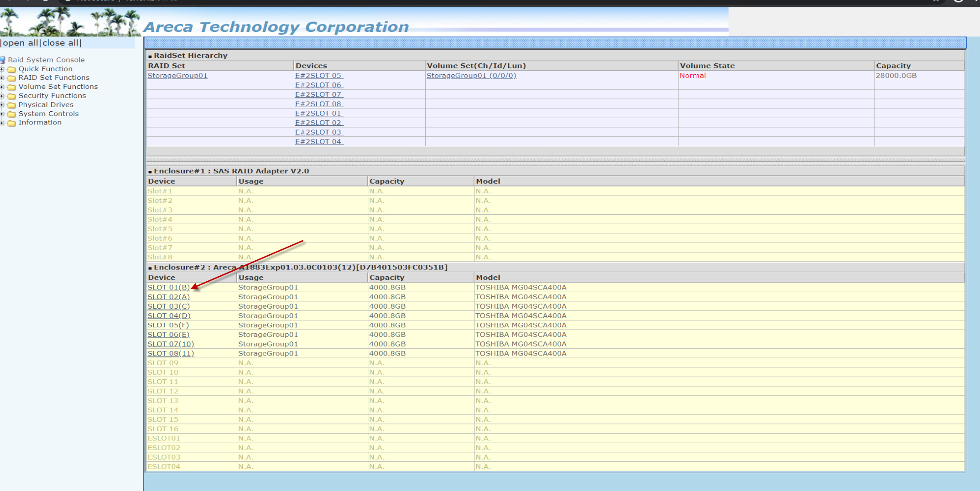Image resolution: width=980 pixels, height=491 pixels.
Task: Open the Quick Function menu label
Action: (45, 69)
